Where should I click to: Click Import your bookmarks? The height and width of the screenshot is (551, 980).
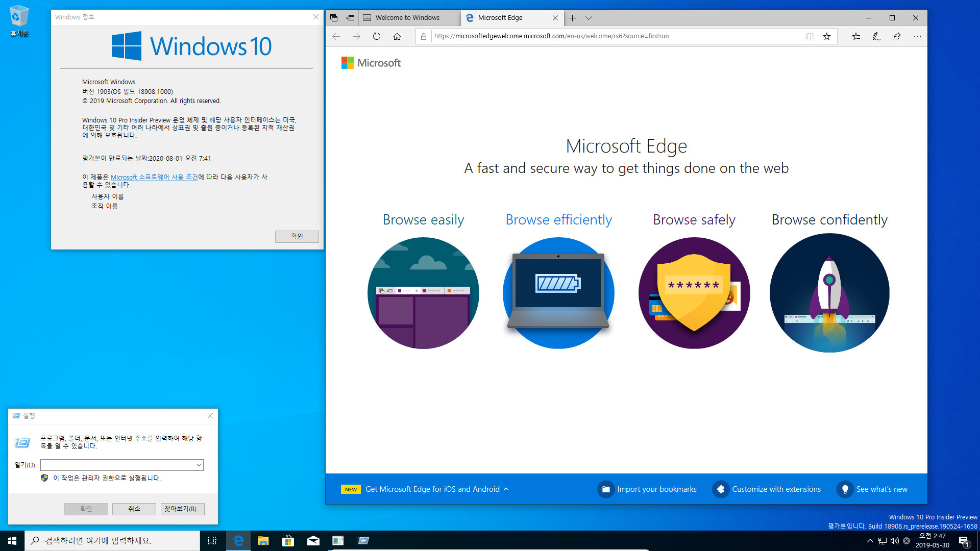(x=647, y=489)
